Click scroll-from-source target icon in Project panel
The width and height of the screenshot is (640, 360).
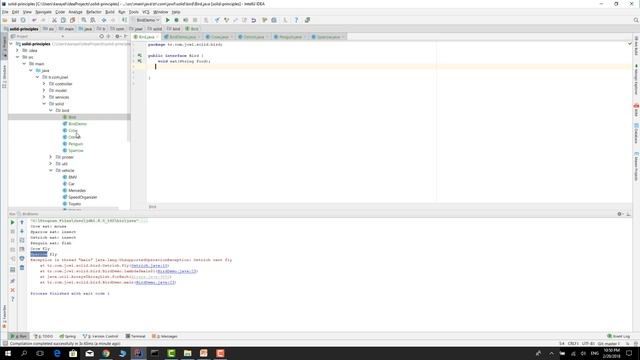point(102,36)
